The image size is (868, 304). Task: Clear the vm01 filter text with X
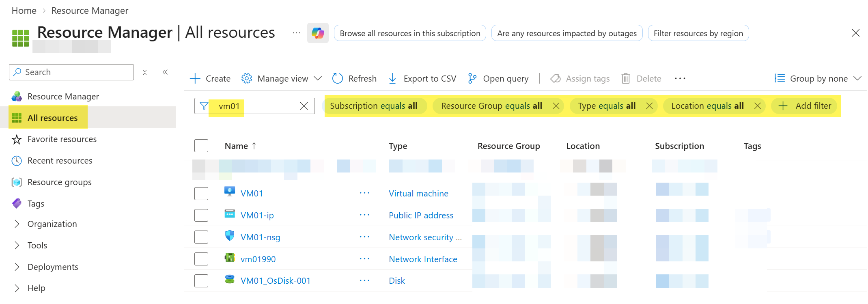(304, 106)
